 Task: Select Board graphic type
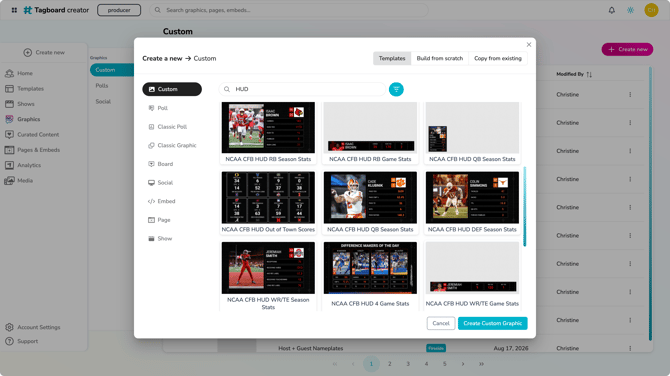[x=161, y=164]
